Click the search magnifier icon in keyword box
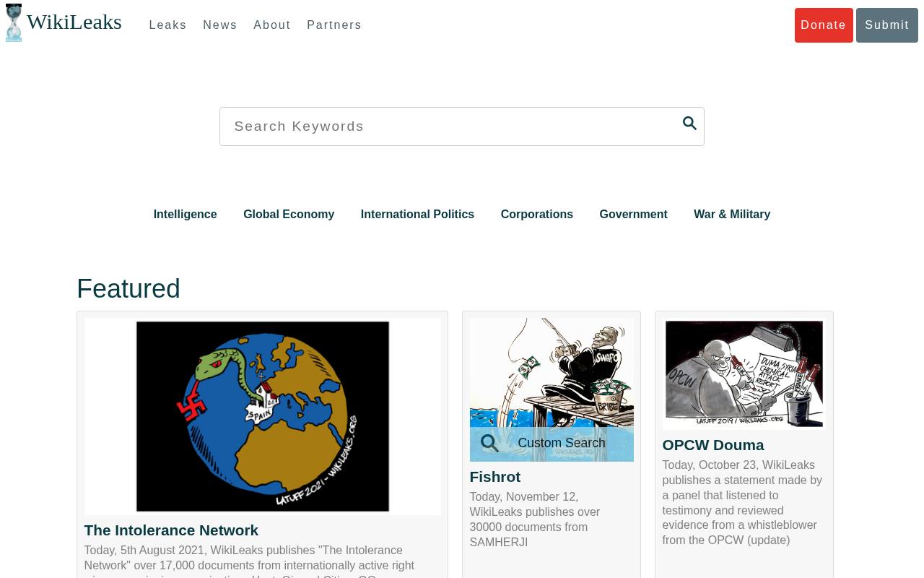924x578 pixels. [x=689, y=124]
